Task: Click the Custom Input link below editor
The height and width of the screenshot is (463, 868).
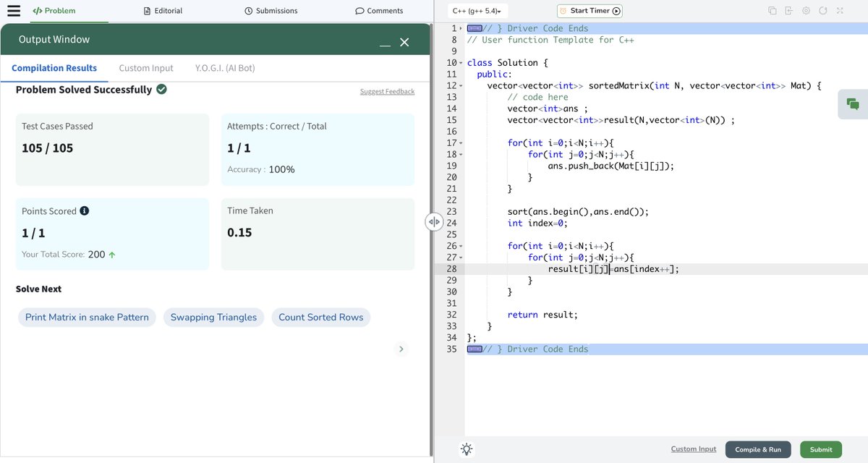Action: pyautogui.click(x=694, y=449)
